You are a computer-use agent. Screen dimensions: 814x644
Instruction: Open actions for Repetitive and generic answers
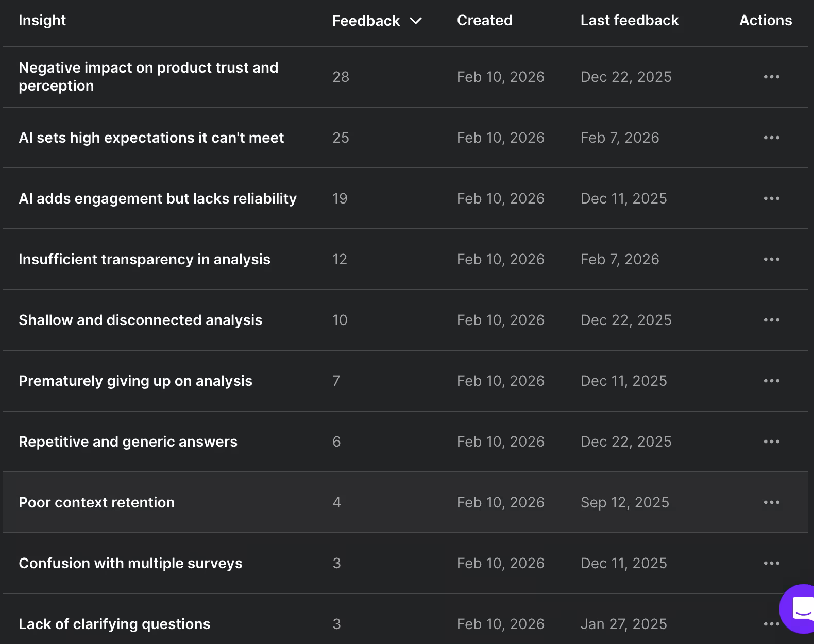pyautogui.click(x=771, y=442)
